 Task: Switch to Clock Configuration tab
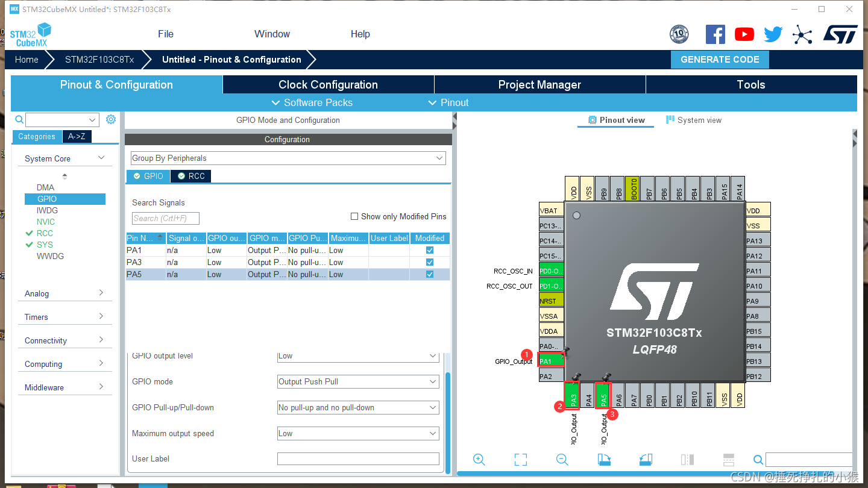(329, 84)
